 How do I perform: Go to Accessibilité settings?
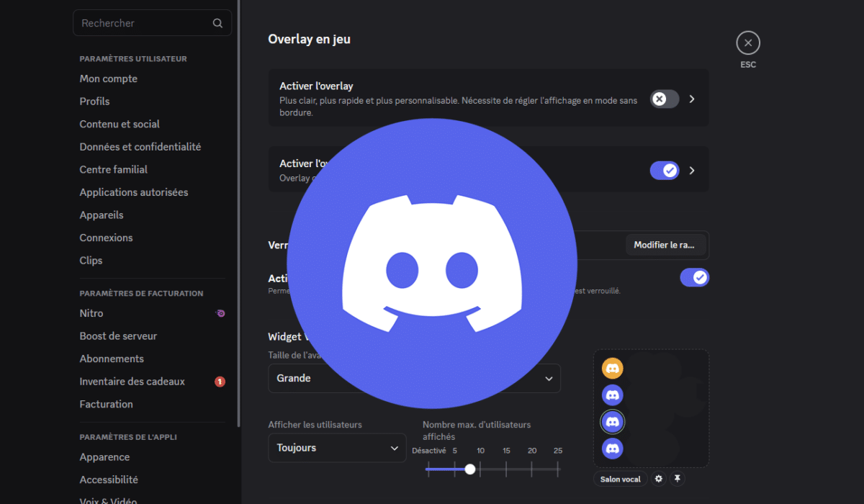(109, 480)
